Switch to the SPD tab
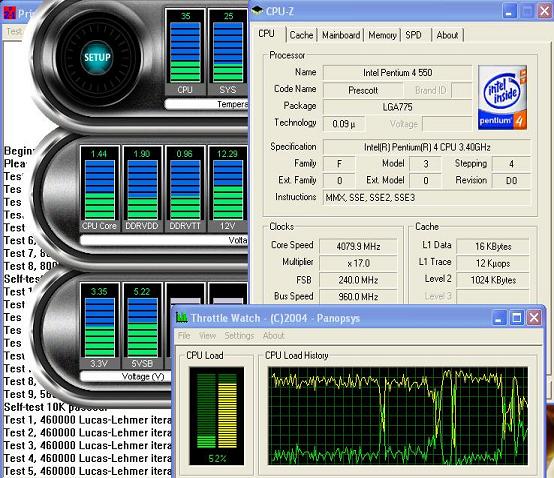The image size is (554, 478). click(x=413, y=35)
